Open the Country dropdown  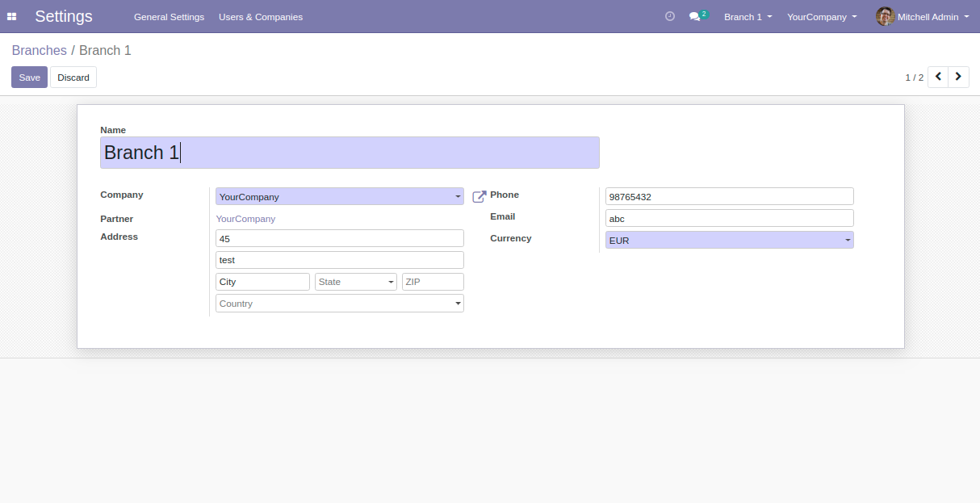340,304
